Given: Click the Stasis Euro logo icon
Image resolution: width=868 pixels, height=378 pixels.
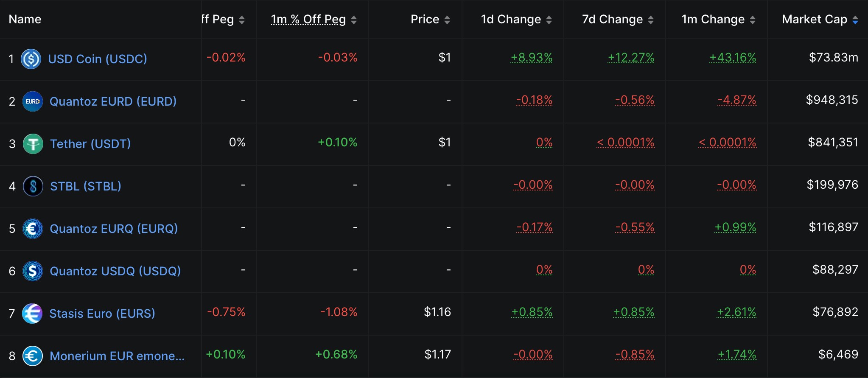Looking at the screenshot, I should 32,314.
